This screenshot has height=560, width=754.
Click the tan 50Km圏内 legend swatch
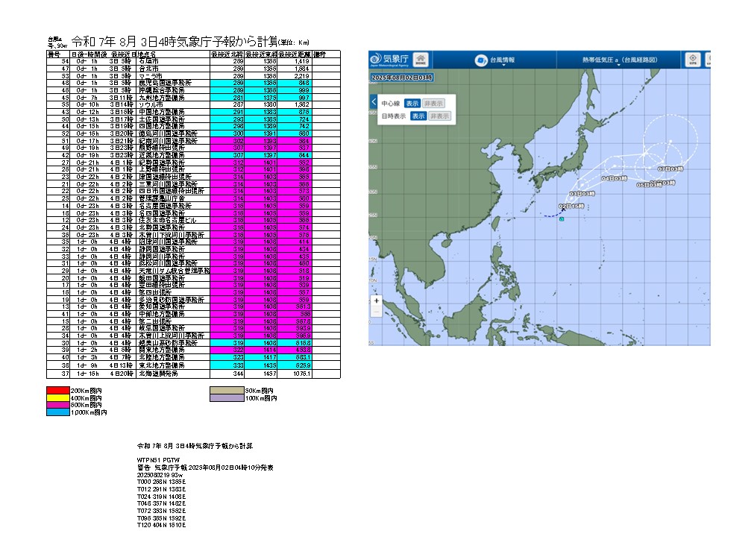tap(227, 390)
